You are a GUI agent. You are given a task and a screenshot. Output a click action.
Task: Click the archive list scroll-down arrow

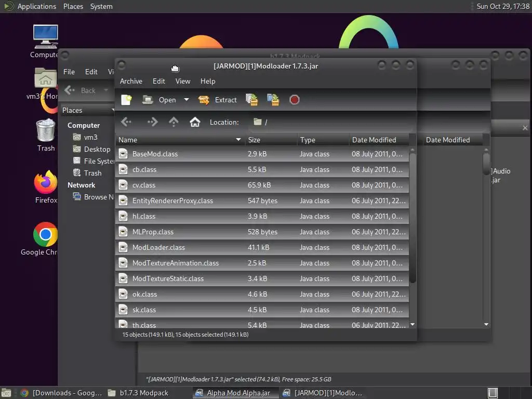(413, 325)
